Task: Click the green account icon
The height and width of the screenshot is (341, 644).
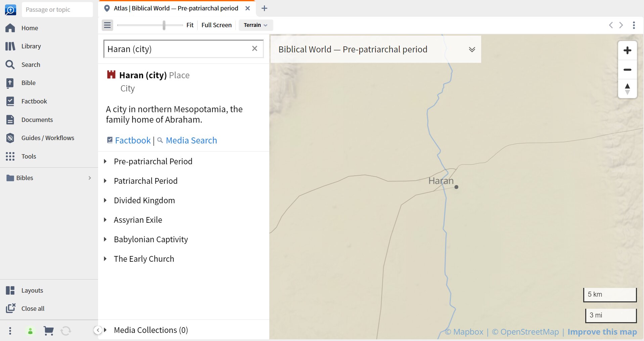Action: pos(31,331)
